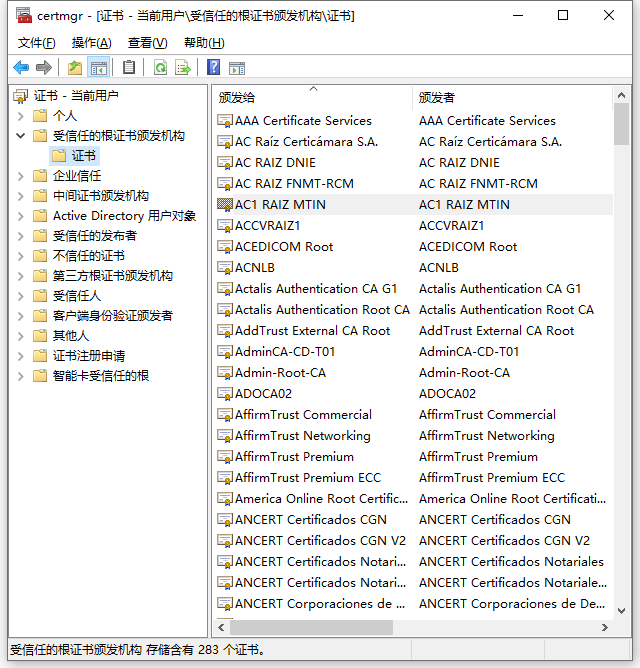Select the AffirmTrust Commercial certificate
Viewport: 640px width, 668px height.
click(x=303, y=414)
